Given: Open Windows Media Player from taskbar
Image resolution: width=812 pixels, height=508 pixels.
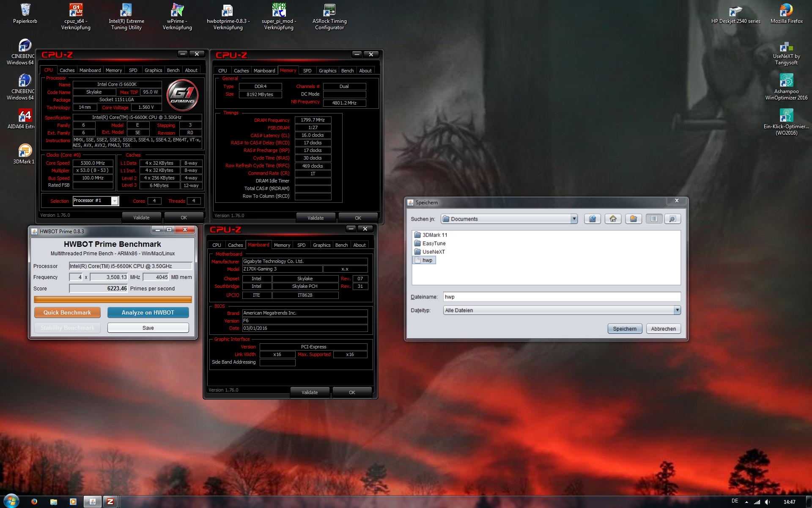Looking at the screenshot, I should coord(73,502).
